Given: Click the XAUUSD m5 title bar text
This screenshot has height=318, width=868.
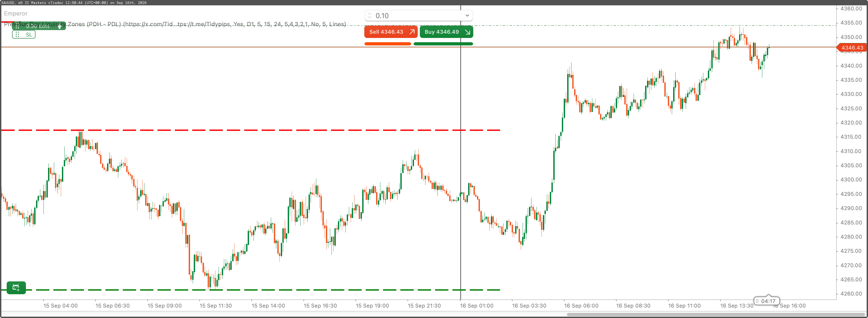Looking at the screenshot, I should point(73,3).
